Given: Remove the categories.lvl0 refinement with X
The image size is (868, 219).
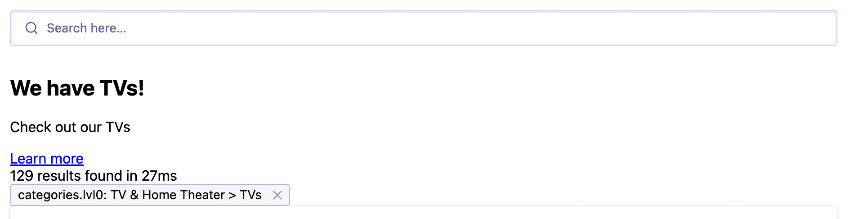Looking at the screenshot, I should click(x=277, y=195).
